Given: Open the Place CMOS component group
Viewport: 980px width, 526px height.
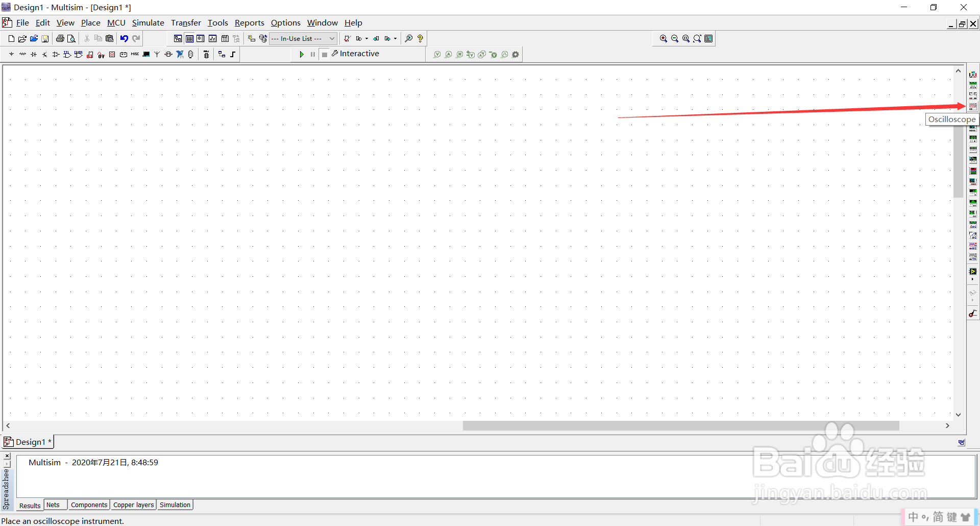Looking at the screenshot, I should click(79, 54).
